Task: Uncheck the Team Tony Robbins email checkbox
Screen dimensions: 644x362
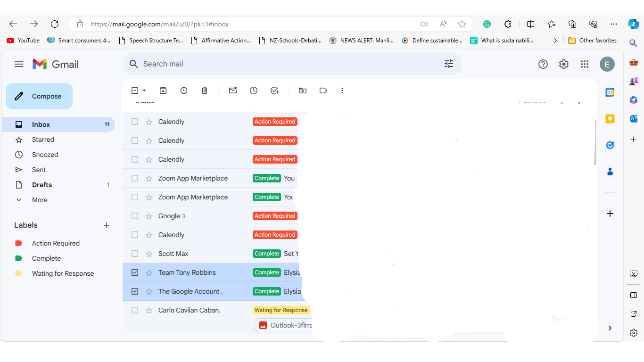Action: click(135, 272)
